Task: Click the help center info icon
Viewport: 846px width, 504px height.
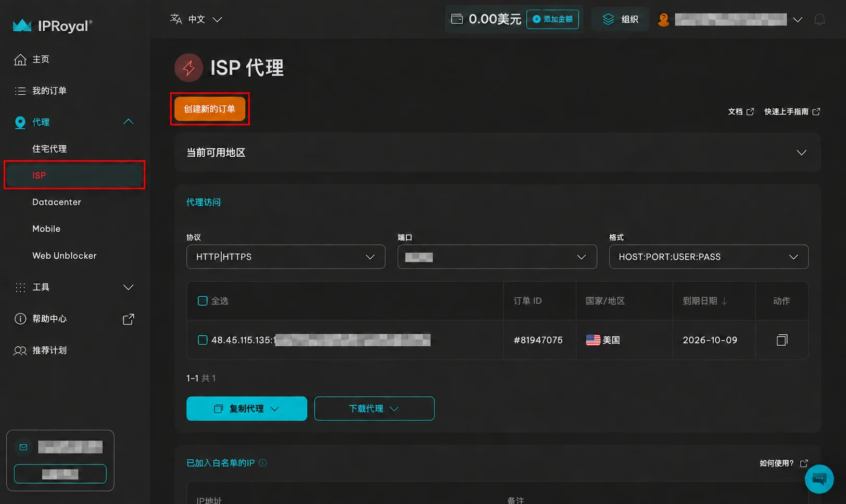Action: click(20, 319)
